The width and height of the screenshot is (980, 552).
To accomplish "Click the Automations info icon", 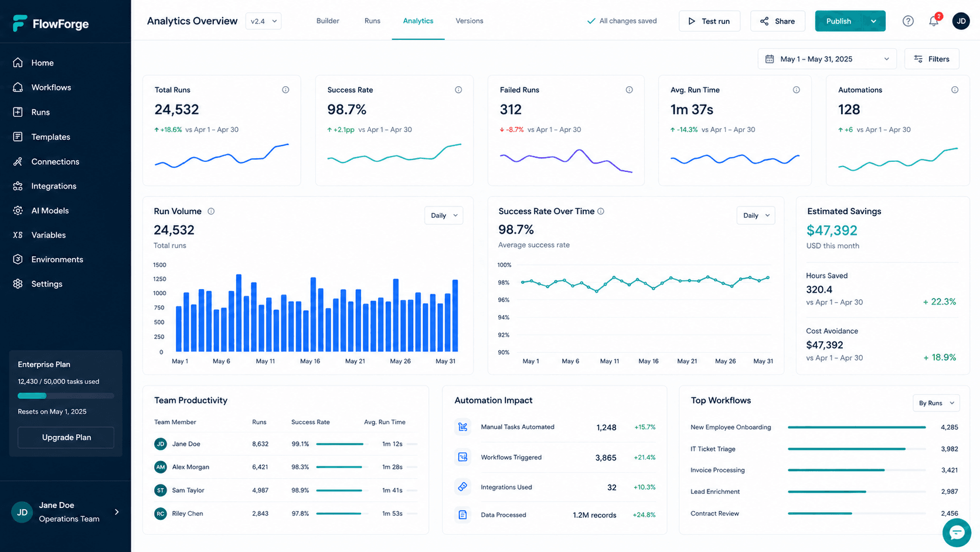I will click(955, 90).
